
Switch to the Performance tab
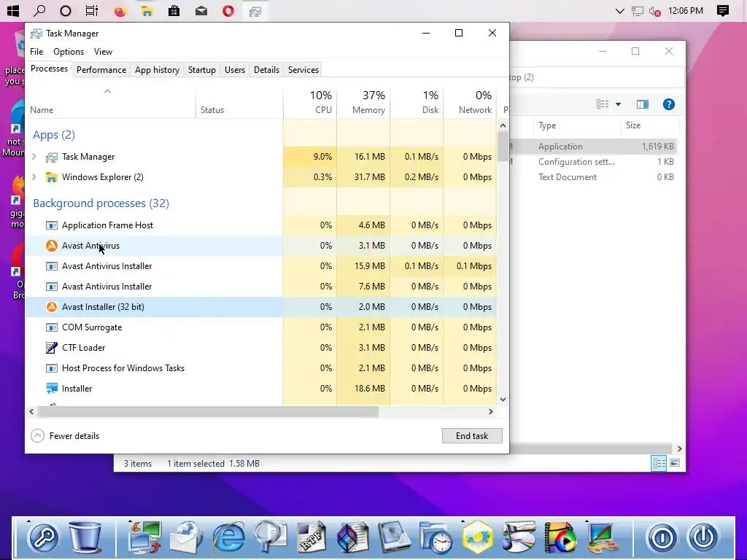coord(101,70)
